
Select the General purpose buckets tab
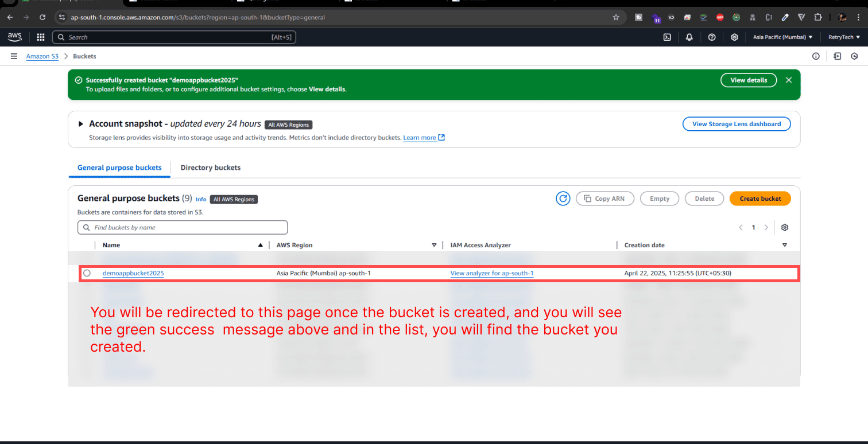(119, 168)
